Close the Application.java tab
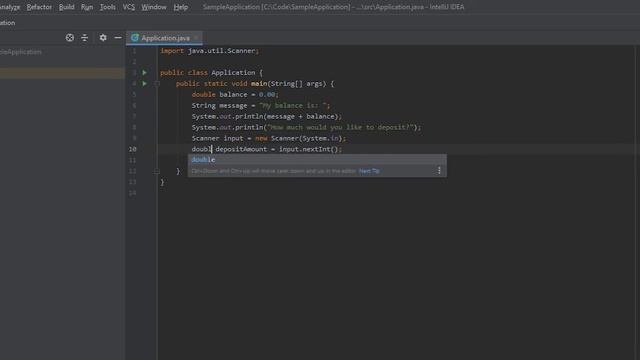This screenshot has width=640, height=360. [x=197, y=38]
